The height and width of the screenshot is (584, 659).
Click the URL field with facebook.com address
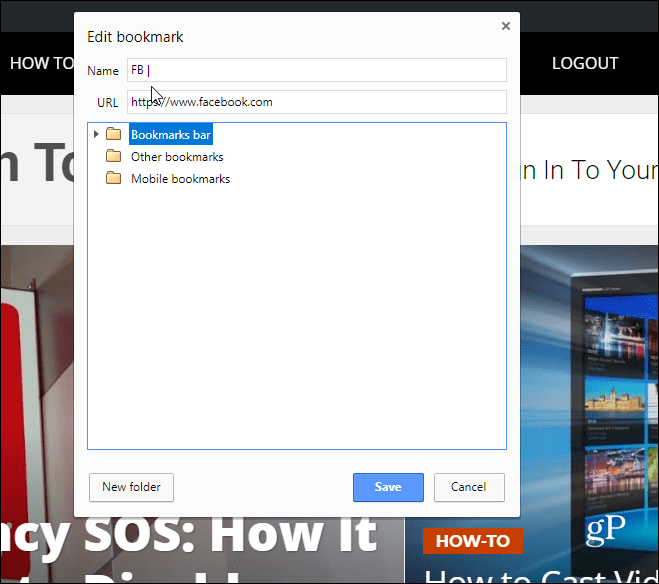316,102
